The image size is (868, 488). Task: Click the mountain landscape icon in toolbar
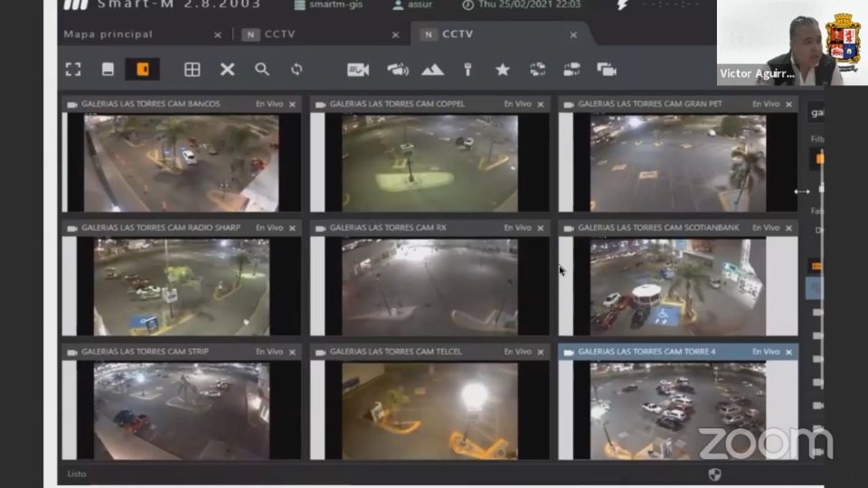(432, 70)
